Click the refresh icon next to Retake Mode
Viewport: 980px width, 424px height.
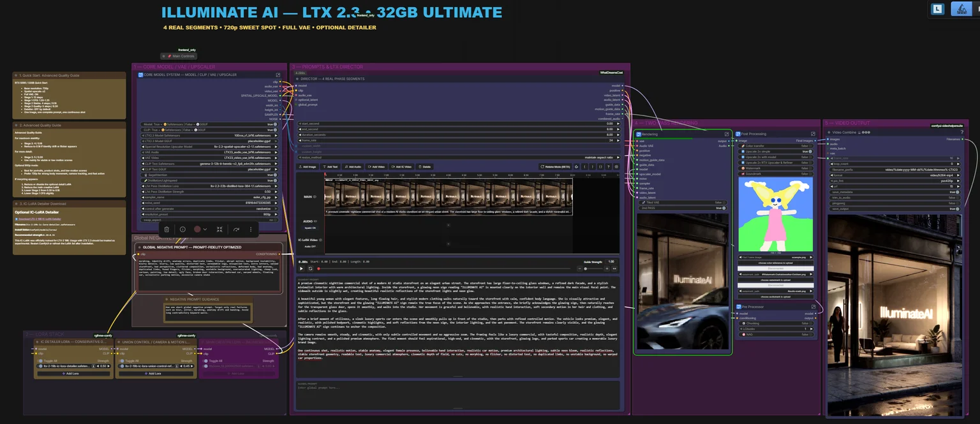[x=576, y=166]
